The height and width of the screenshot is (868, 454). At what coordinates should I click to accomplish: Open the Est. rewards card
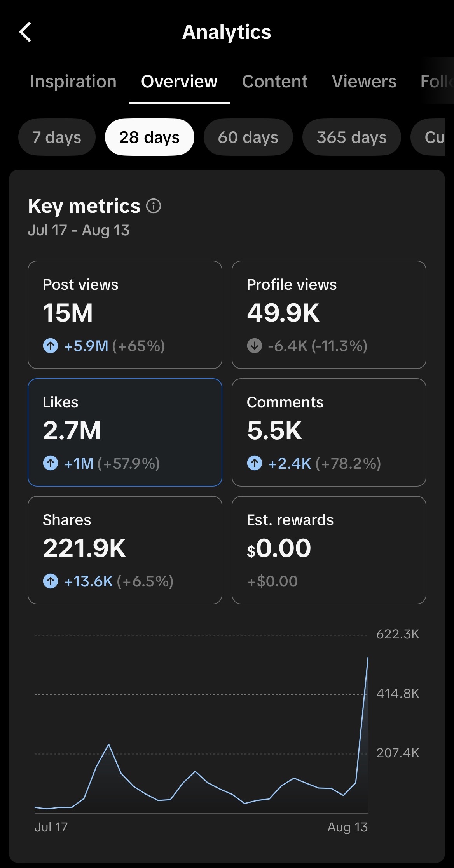click(329, 550)
